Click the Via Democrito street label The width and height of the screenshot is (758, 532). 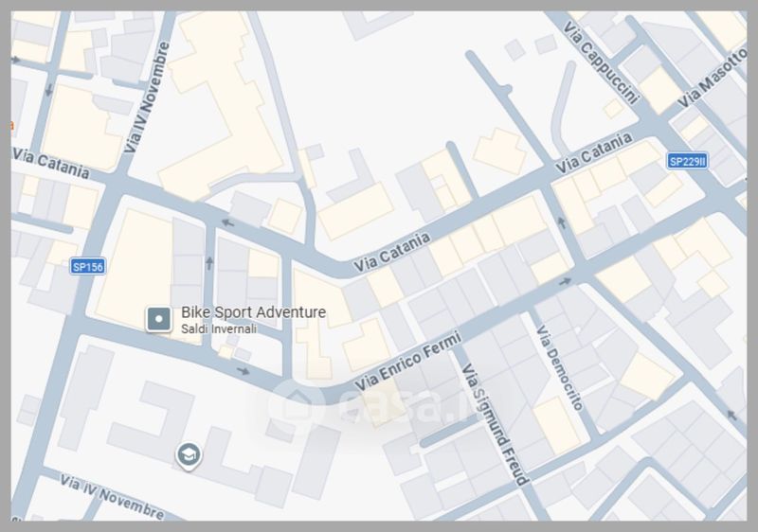(559, 368)
